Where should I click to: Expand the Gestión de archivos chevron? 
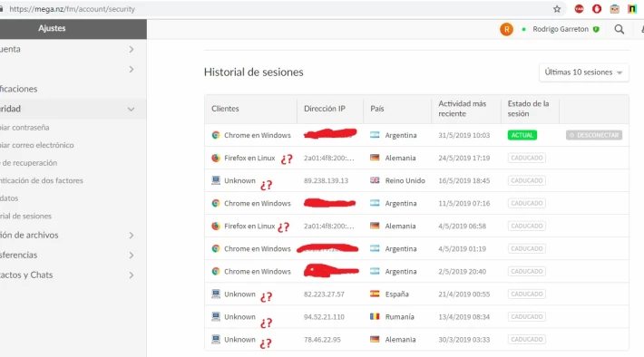[x=132, y=235]
